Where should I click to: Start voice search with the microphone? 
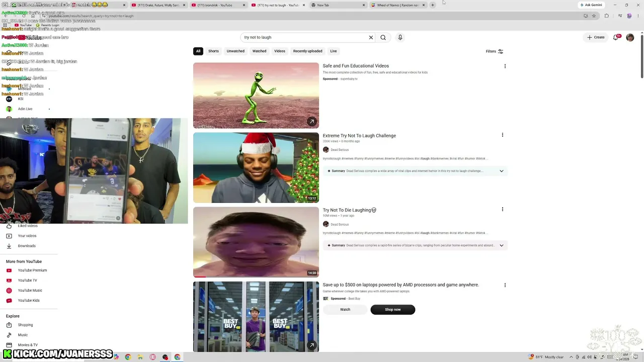click(400, 37)
